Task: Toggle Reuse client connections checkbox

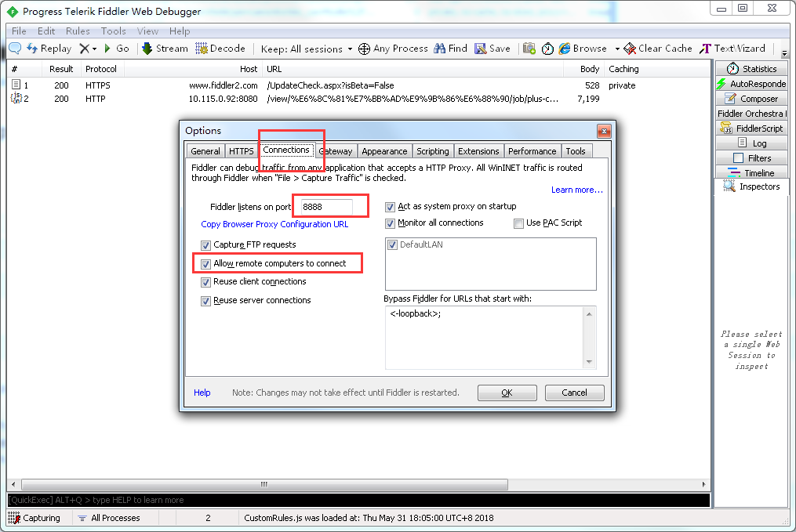Action: point(205,283)
